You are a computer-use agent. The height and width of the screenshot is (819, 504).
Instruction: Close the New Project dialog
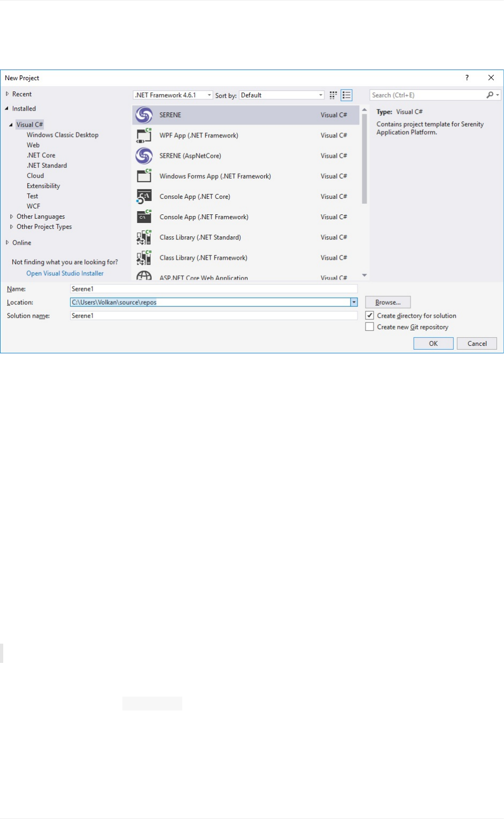[x=491, y=78]
